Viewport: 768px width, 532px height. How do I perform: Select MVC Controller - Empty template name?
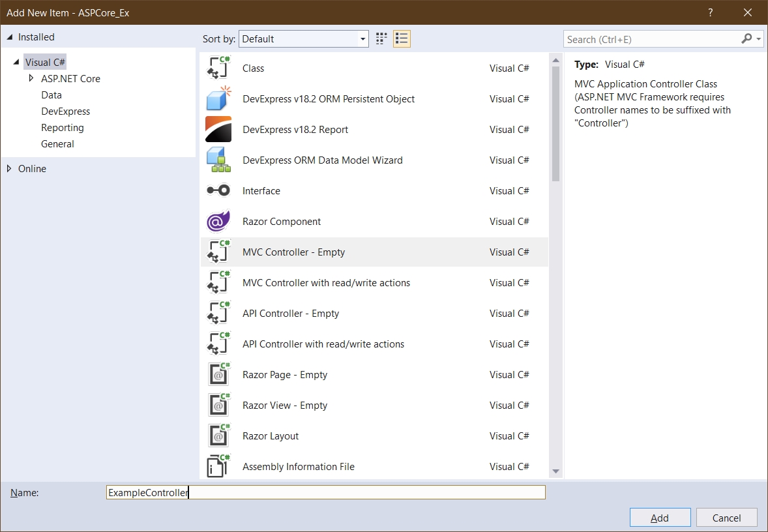(x=293, y=252)
